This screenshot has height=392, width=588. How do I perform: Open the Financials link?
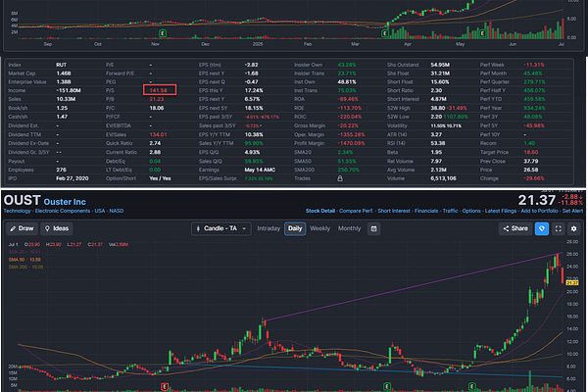pyautogui.click(x=426, y=211)
